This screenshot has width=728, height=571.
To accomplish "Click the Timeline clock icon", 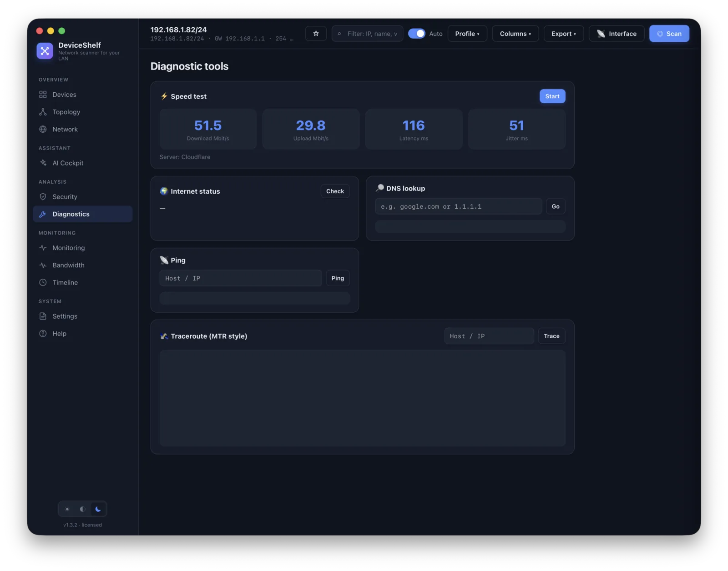I will pyautogui.click(x=43, y=282).
